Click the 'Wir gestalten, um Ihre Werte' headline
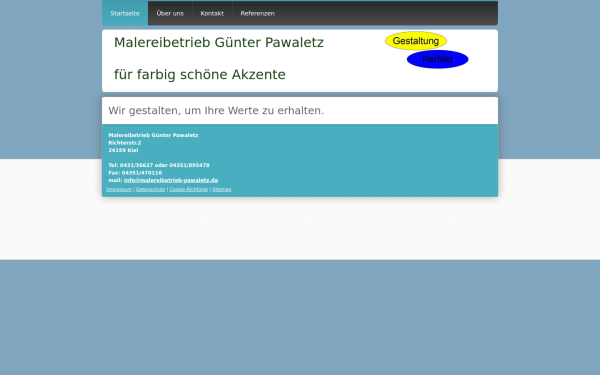Viewport: 600px width, 375px height. point(216,111)
